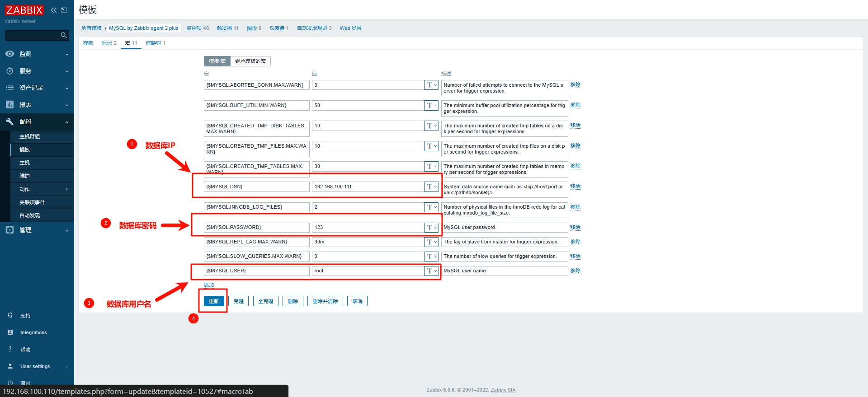Expand the 资产记录 menu chevron
This screenshot has height=397, width=868.
67,88
